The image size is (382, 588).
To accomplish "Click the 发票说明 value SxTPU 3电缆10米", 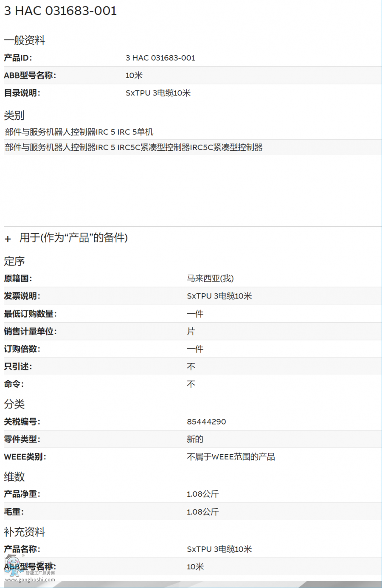I will pyautogui.click(x=219, y=296).
